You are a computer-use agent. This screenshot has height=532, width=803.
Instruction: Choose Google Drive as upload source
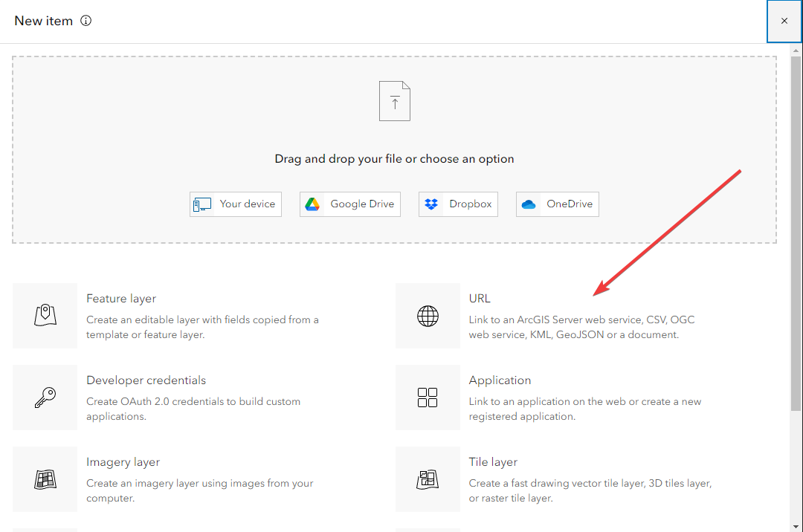[x=349, y=204]
